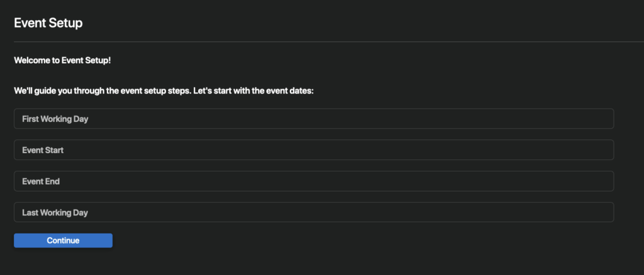This screenshot has width=644, height=275.
Task: Focus the Event End date field
Action: pos(313,181)
